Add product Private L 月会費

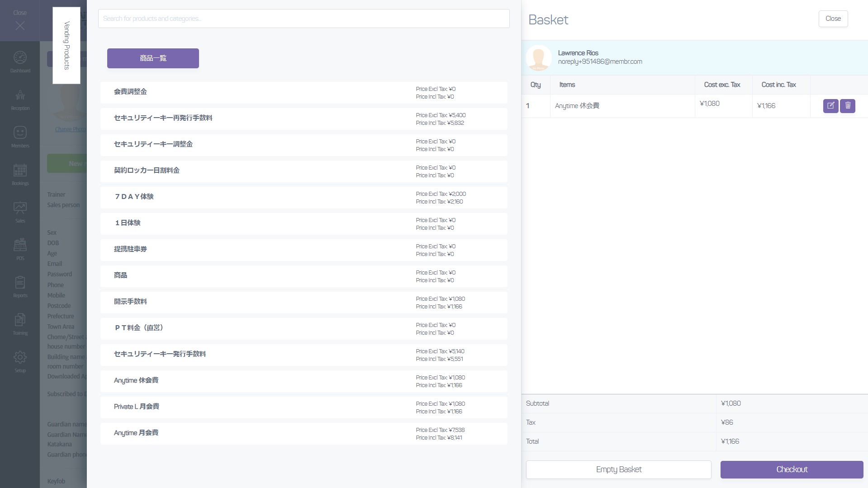tap(304, 407)
